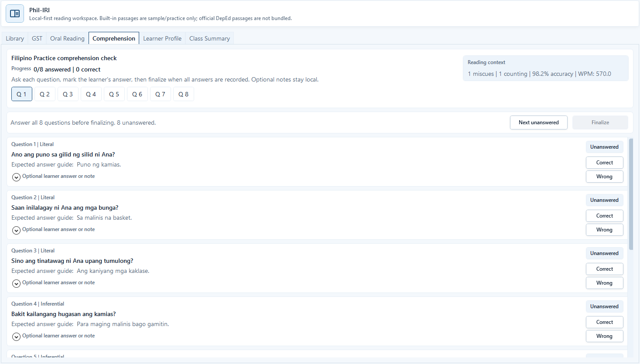
Task: Click Question 2 Unanswered status badge
Action: (605, 200)
